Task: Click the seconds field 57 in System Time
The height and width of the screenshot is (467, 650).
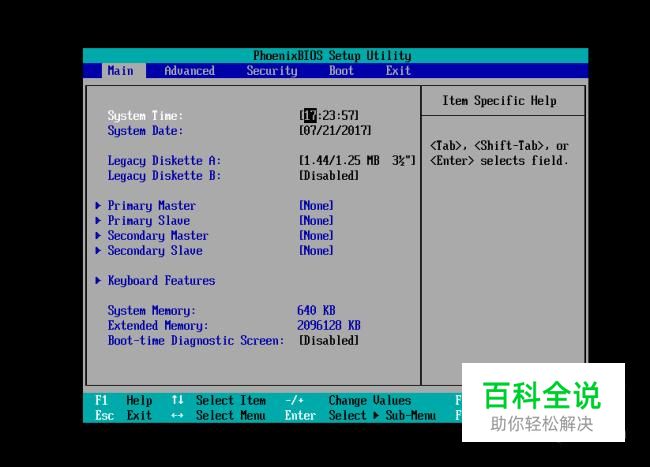Action: (x=348, y=115)
